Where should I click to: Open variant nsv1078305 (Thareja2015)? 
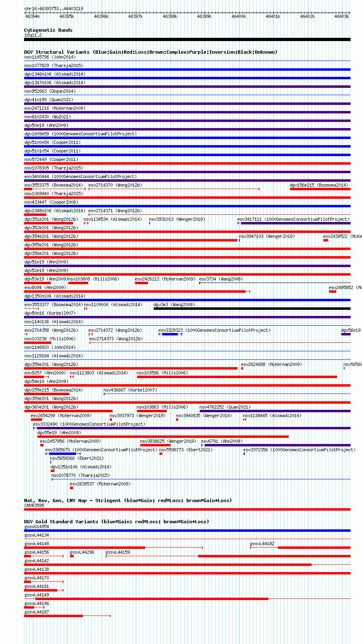[54, 168]
